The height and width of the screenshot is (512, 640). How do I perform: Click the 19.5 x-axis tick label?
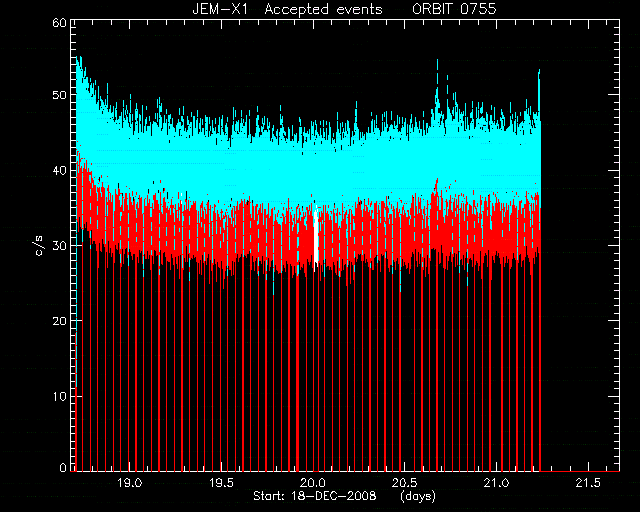pyautogui.click(x=221, y=483)
